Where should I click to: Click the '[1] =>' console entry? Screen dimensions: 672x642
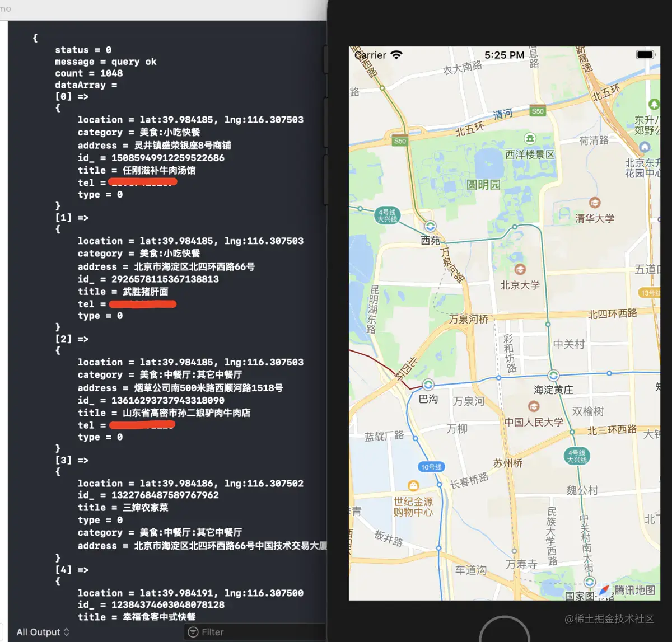tap(72, 218)
